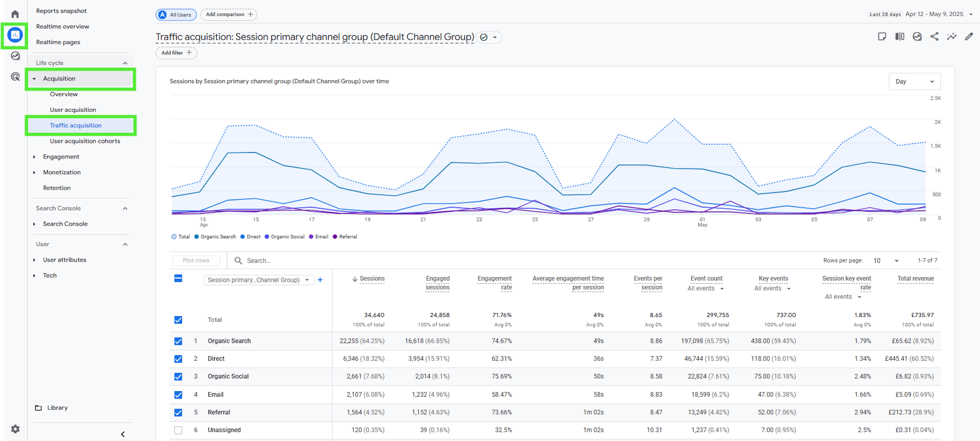Check the Unassigned row checkbox
Viewport: 980px width, 441px height.
[x=178, y=430]
